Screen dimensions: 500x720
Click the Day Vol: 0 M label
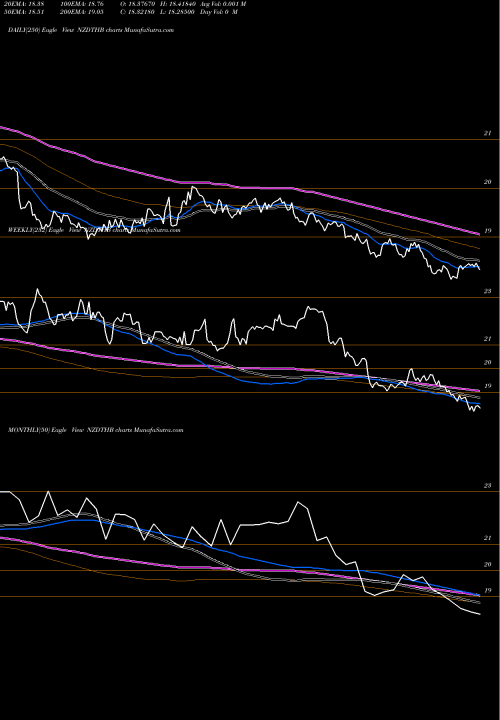(219, 12)
